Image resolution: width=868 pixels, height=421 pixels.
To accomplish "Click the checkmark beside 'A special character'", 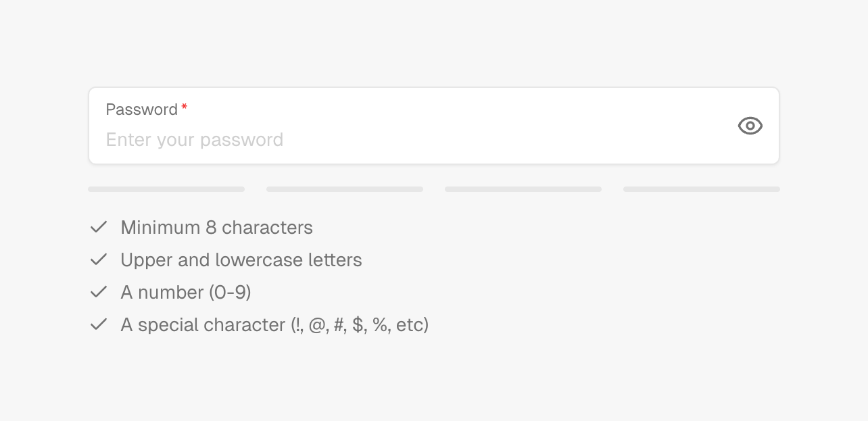I will [99, 324].
